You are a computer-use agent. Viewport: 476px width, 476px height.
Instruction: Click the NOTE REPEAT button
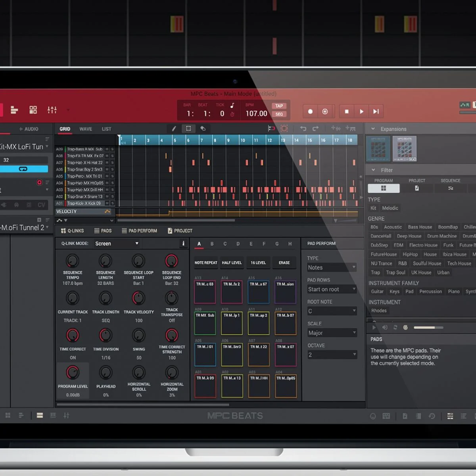click(x=206, y=263)
